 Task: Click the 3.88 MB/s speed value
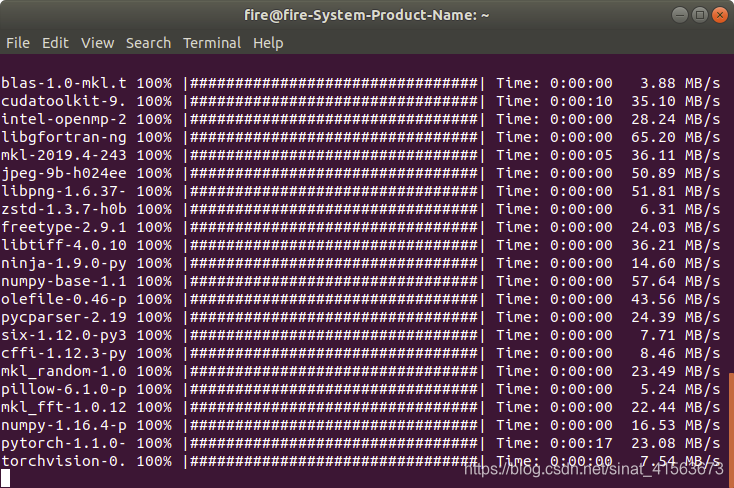point(680,83)
